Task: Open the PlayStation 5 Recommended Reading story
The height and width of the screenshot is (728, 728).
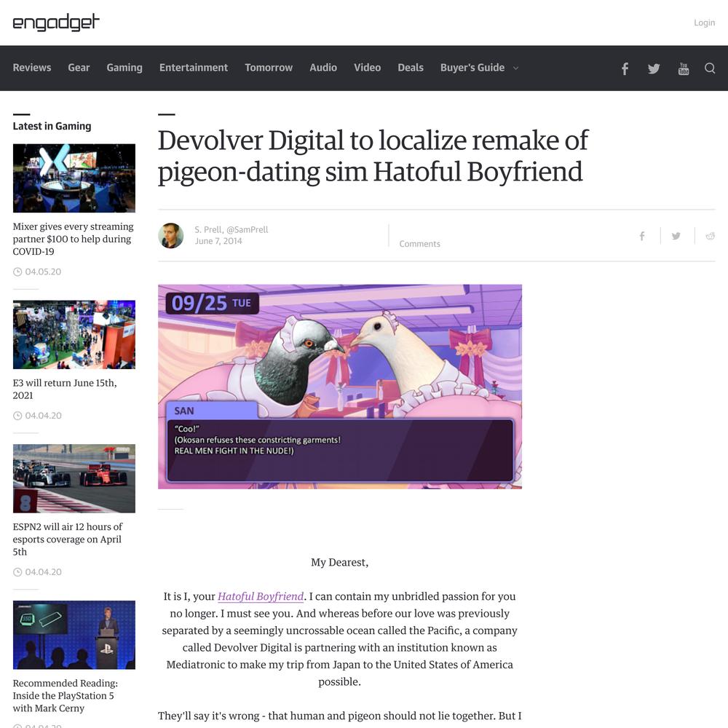Action: [x=65, y=696]
